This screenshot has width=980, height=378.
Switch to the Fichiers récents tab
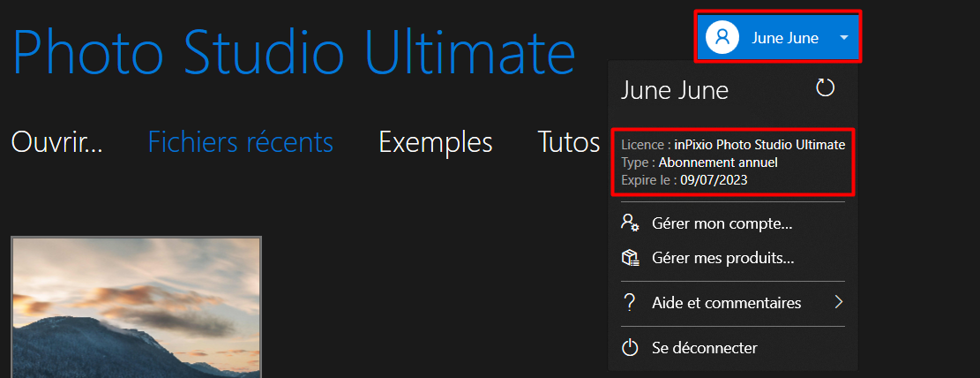(x=240, y=142)
